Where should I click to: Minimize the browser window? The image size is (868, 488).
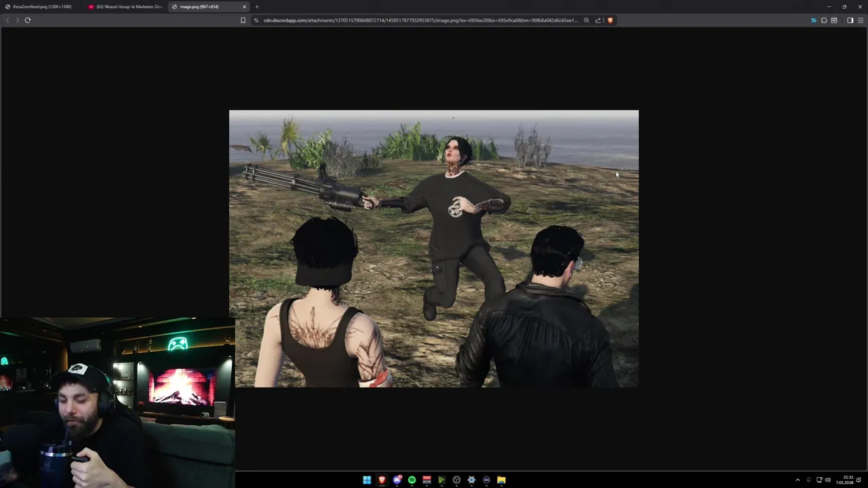tap(829, 7)
